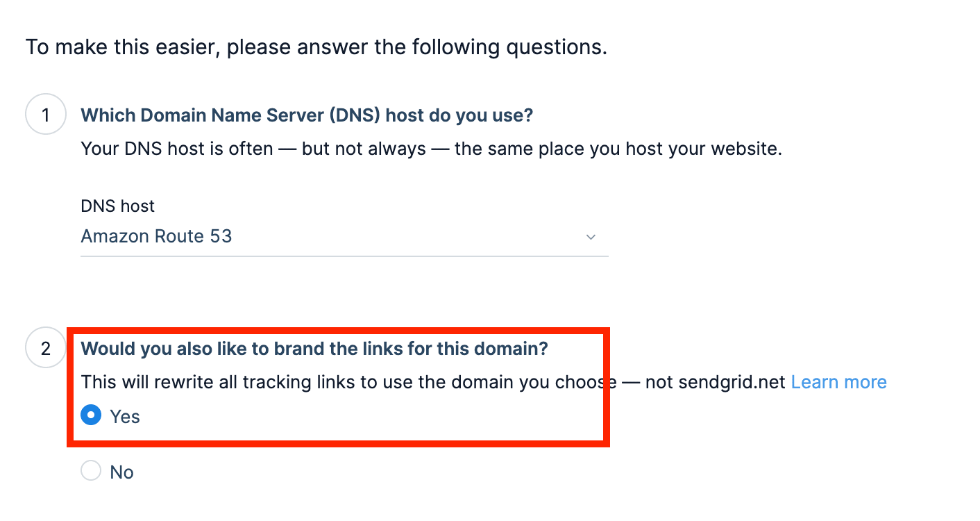
Task: Click the Amazon Route 53 selected value
Action: pyautogui.click(x=157, y=236)
